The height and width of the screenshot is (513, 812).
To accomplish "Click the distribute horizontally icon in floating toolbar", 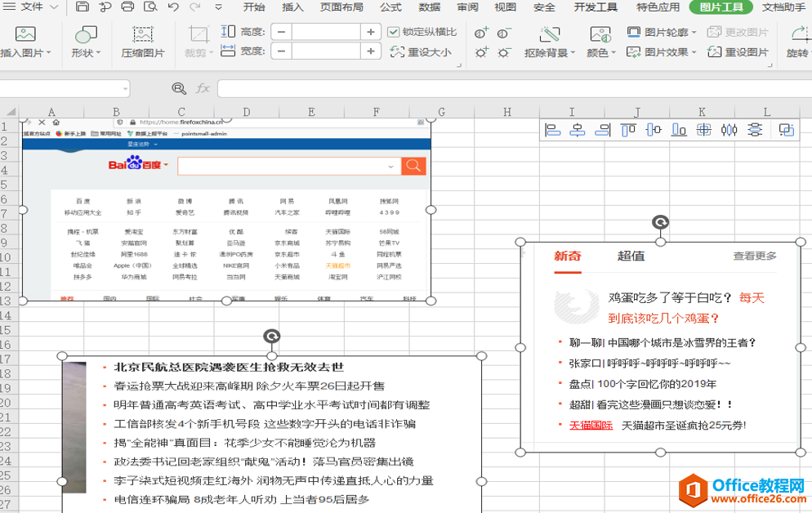I will (729, 130).
